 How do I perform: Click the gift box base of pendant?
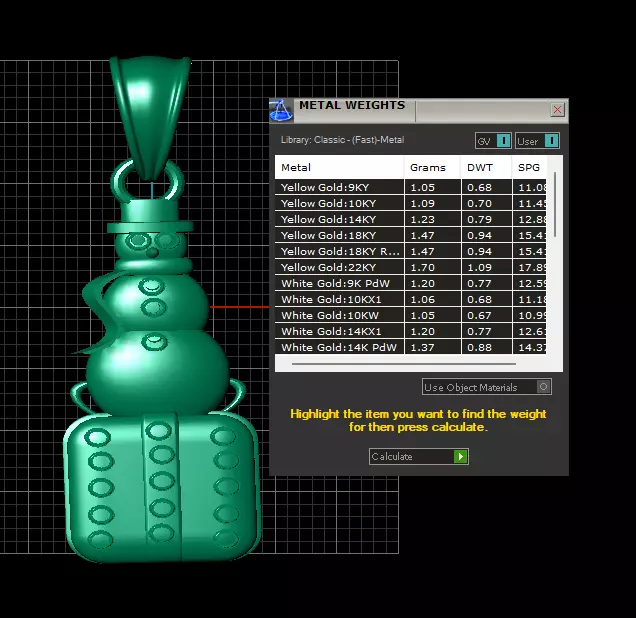pos(161,487)
